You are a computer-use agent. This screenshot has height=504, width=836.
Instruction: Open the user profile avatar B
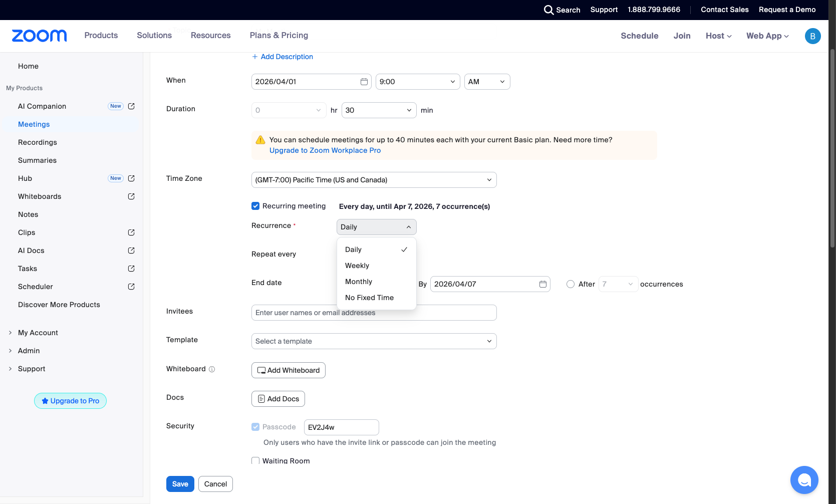[812, 36]
